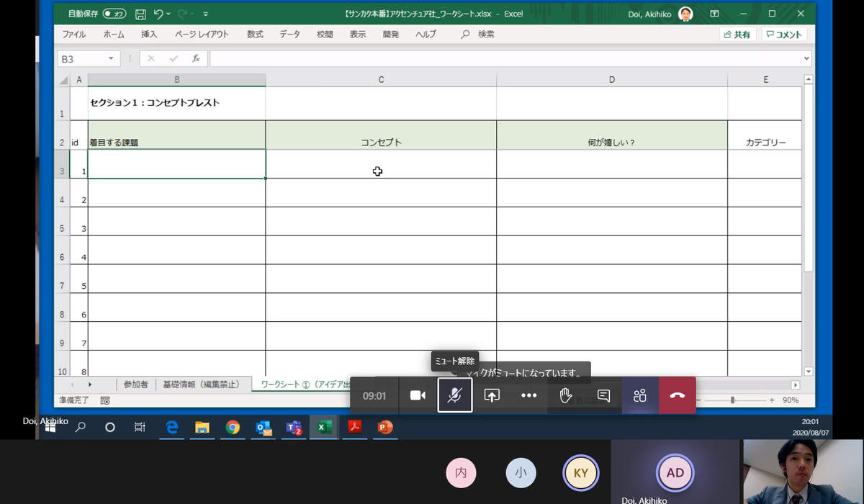Click the 共有 share button
The image size is (864, 504).
pos(737,35)
